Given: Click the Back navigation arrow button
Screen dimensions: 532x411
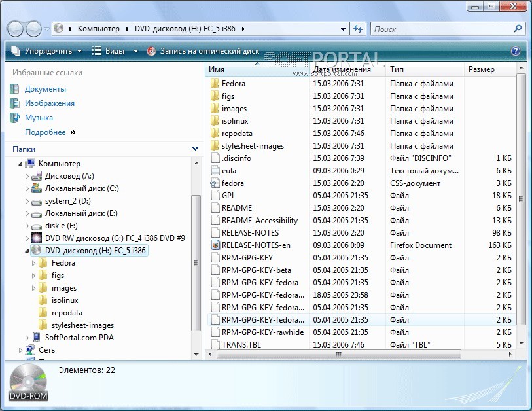Looking at the screenshot, I should [15, 29].
